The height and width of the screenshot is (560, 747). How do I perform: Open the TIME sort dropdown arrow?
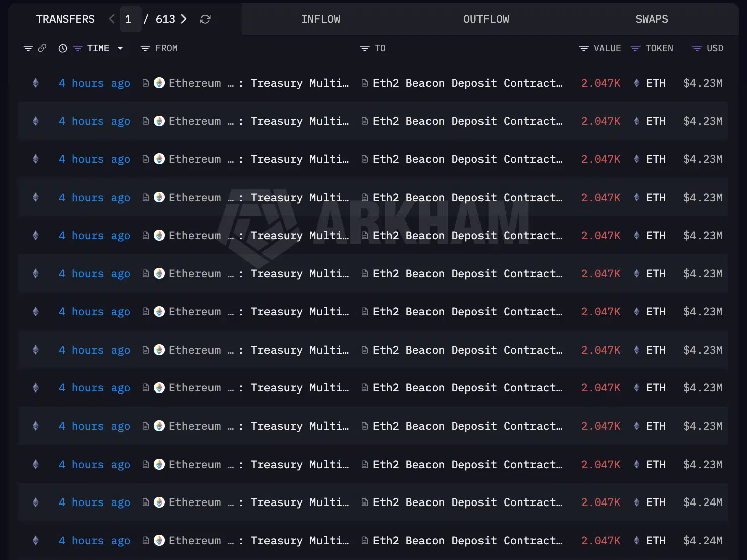pyautogui.click(x=120, y=48)
